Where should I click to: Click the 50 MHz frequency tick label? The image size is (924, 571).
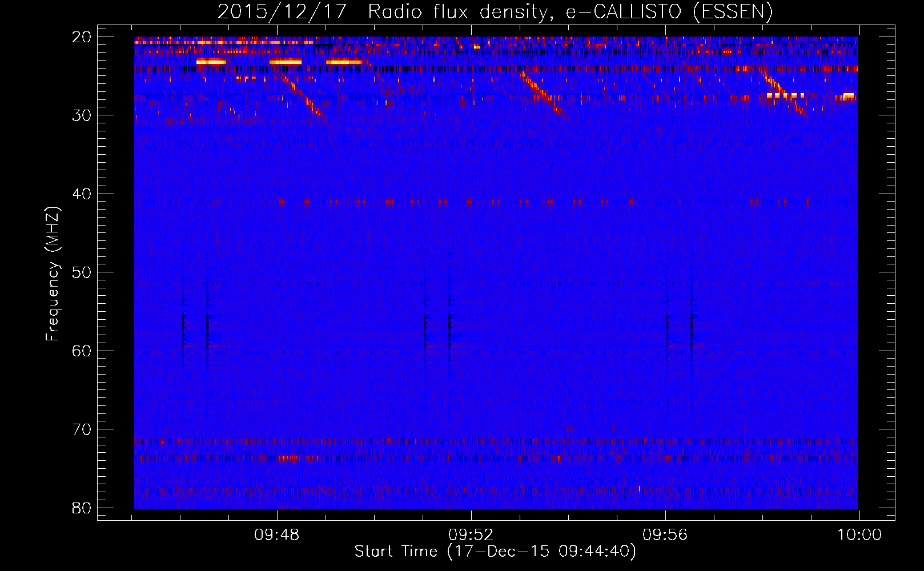82,272
